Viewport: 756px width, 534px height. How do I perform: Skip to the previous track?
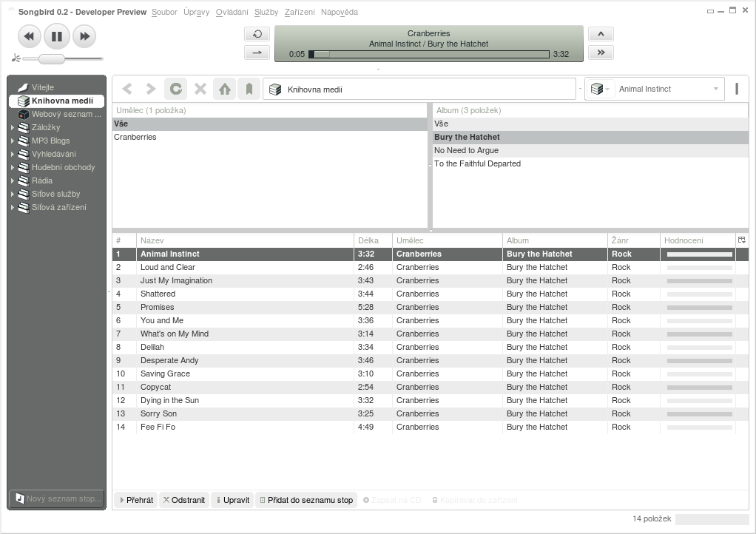click(x=29, y=36)
